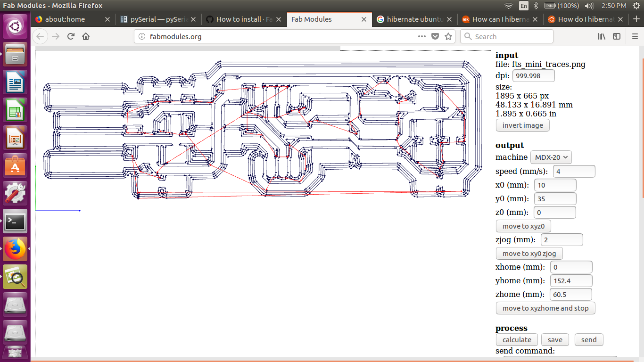Go back to the previous page

(41, 36)
